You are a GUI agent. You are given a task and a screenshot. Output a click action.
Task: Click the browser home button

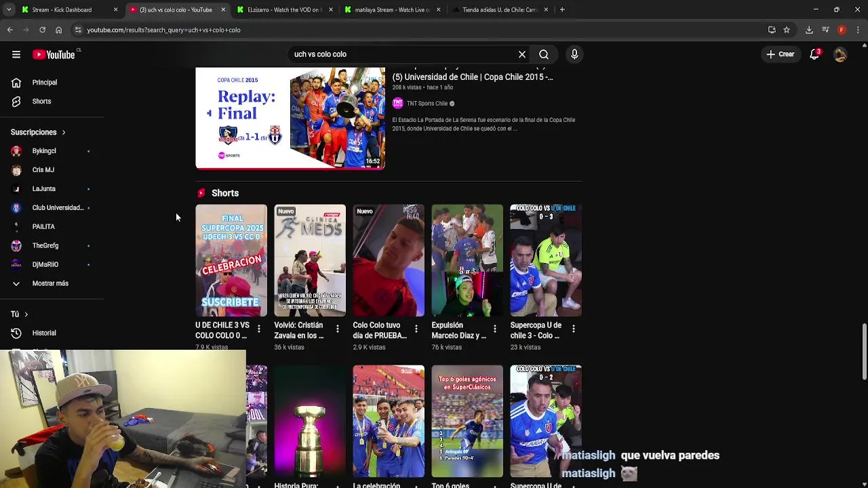tap(58, 30)
